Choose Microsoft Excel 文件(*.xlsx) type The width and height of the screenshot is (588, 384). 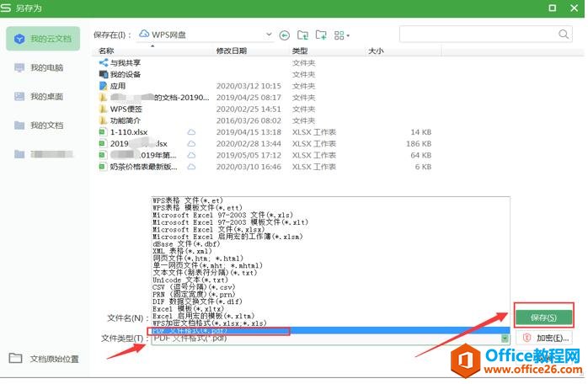click(x=209, y=230)
